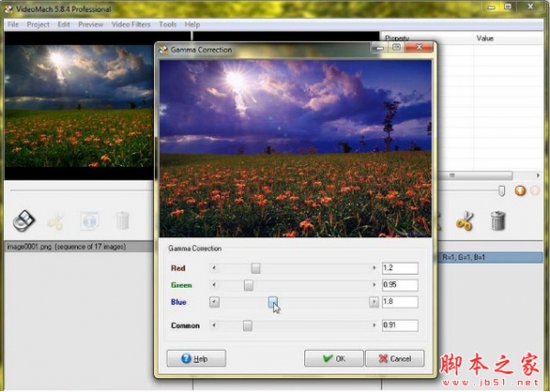
Task: Click the Common value field showing 0.91
Action: pos(400,325)
